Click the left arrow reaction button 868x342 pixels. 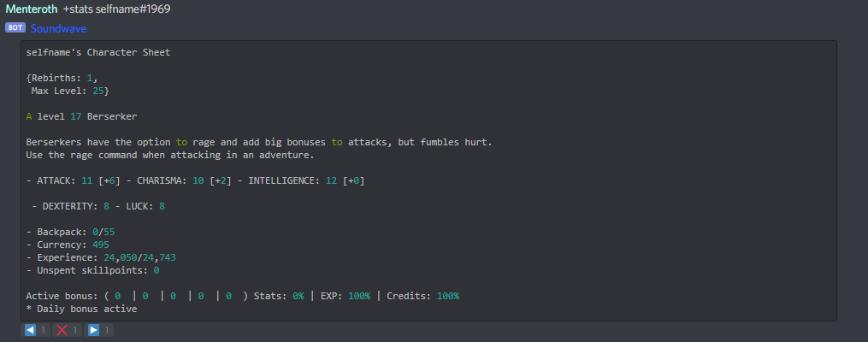[36, 330]
